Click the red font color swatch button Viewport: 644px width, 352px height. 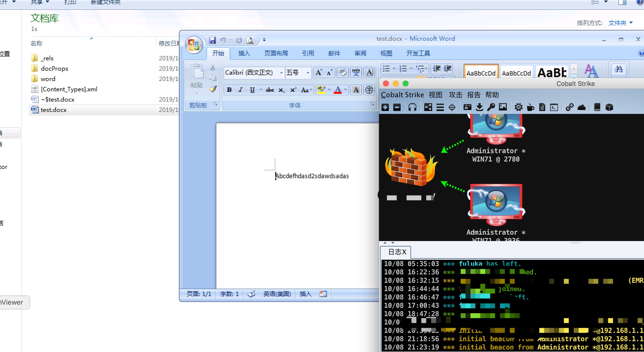point(338,90)
